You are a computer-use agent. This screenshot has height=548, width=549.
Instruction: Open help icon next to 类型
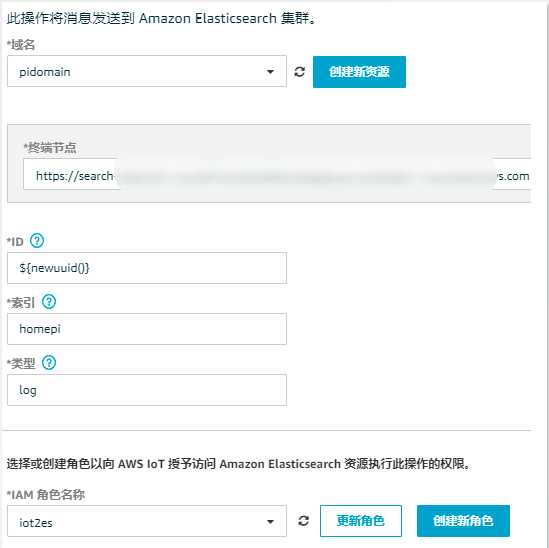[x=49, y=362]
